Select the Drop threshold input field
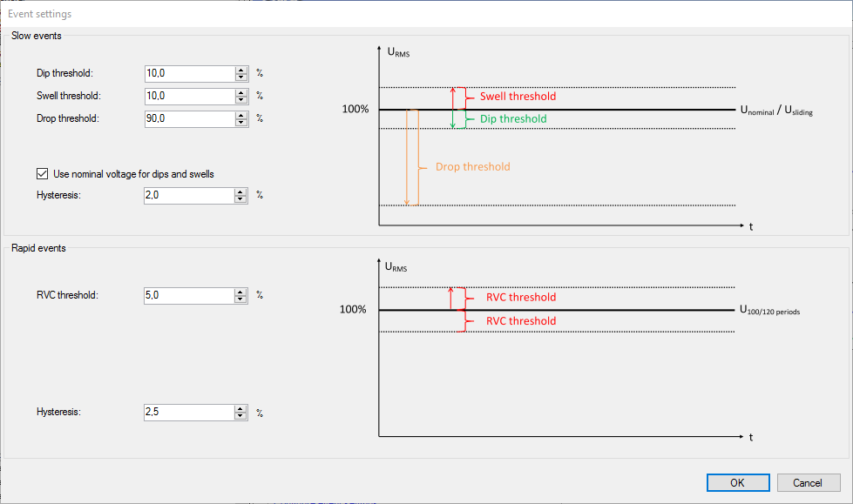This screenshot has height=504, width=853. click(x=189, y=118)
